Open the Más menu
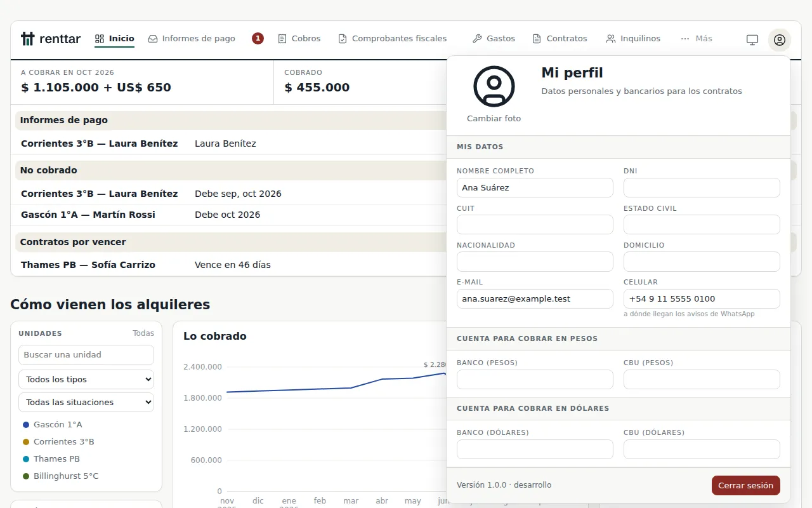The image size is (812, 508). (x=697, y=39)
